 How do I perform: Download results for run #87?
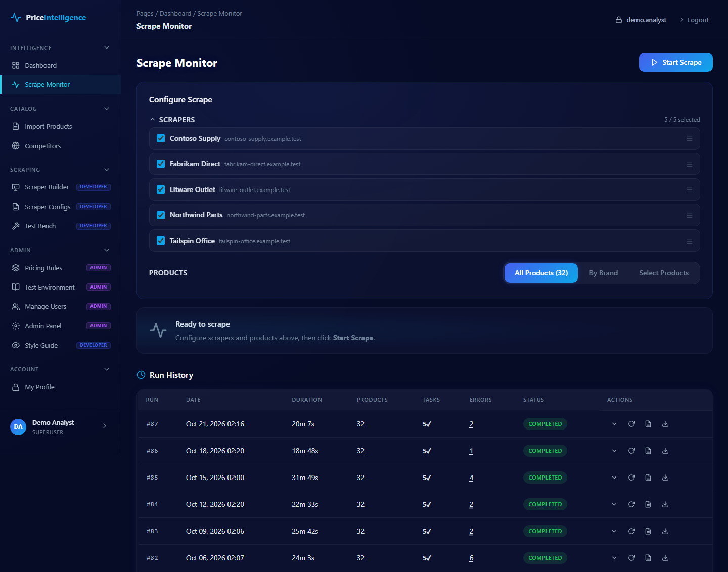[665, 424]
